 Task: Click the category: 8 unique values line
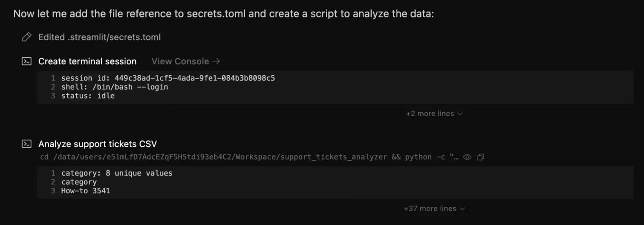117,173
